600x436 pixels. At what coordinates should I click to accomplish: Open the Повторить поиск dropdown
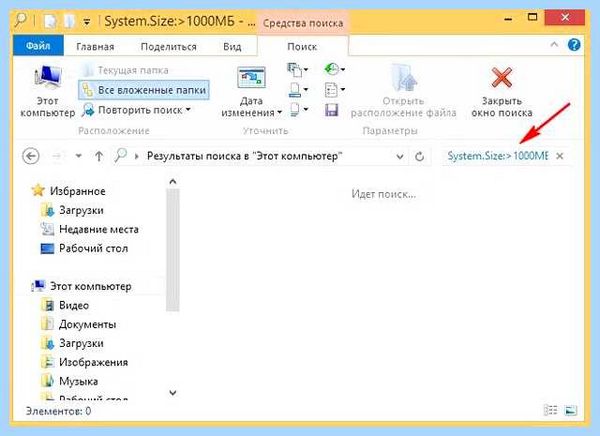(x=137, y=110)
